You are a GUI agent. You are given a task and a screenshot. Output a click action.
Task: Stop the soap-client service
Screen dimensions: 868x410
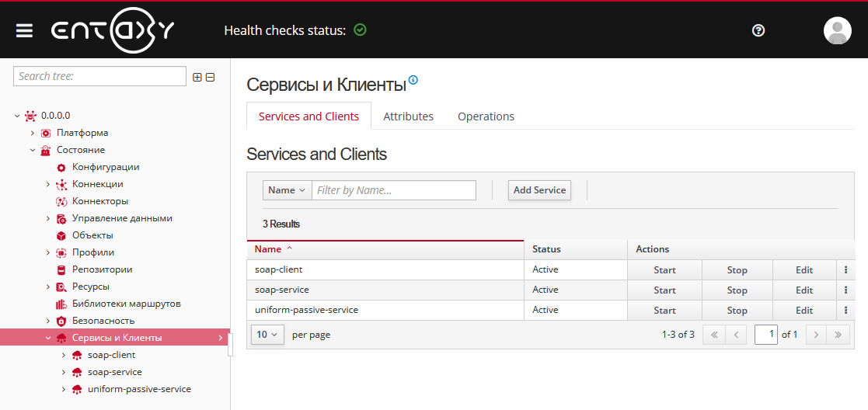[x=737, y=270]
